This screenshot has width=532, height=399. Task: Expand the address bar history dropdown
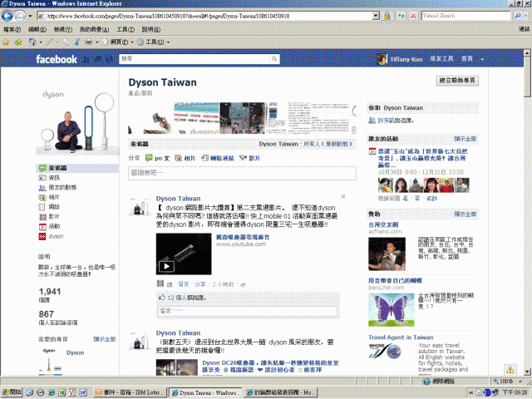pos(376,16)
